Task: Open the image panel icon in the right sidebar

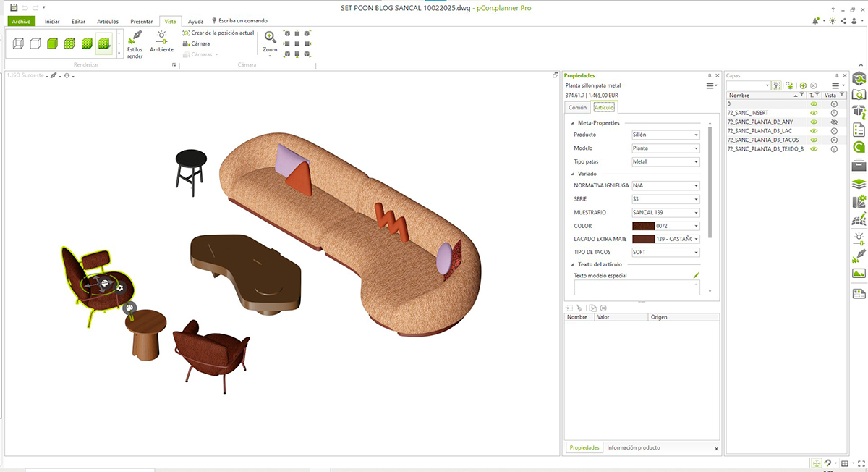Action: pyautogui.click(x=859, y=274)
